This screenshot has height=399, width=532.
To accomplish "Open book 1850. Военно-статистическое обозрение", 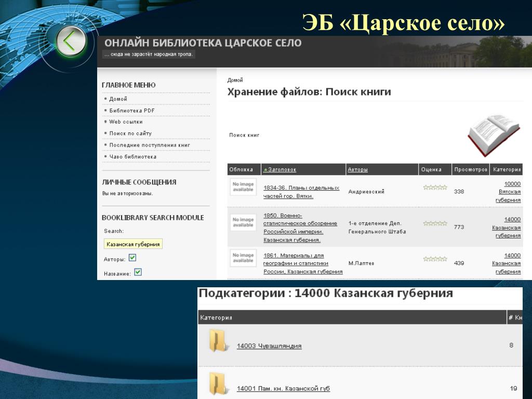I will 300,228.
